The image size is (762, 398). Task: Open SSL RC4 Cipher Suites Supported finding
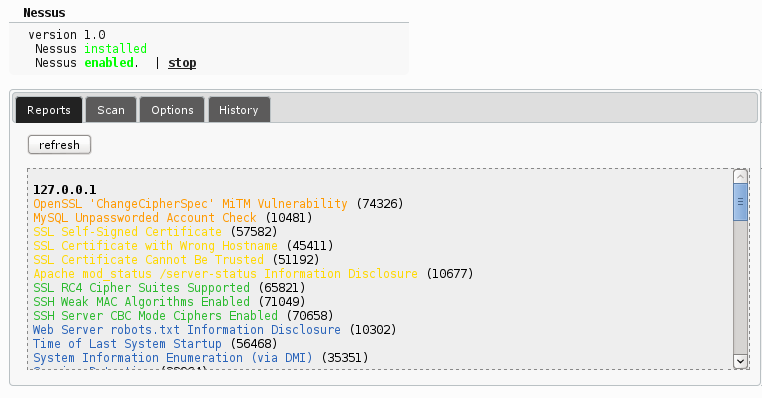click(x=141, y=288)
